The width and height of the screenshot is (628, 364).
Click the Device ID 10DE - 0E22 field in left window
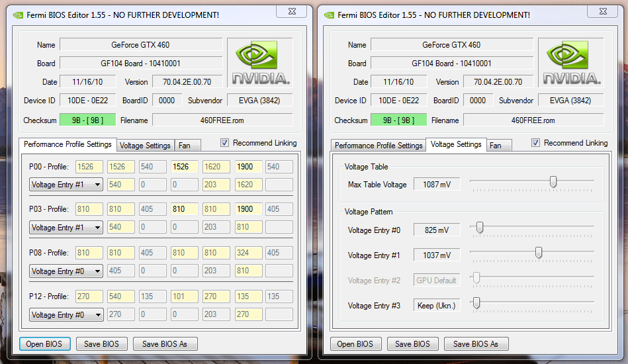click(88, 101)
